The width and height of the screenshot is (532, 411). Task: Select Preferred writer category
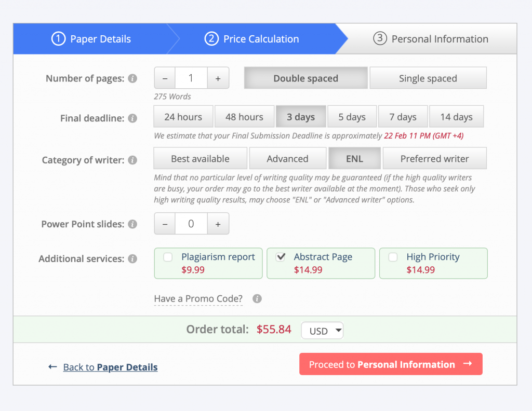[435, 158]
